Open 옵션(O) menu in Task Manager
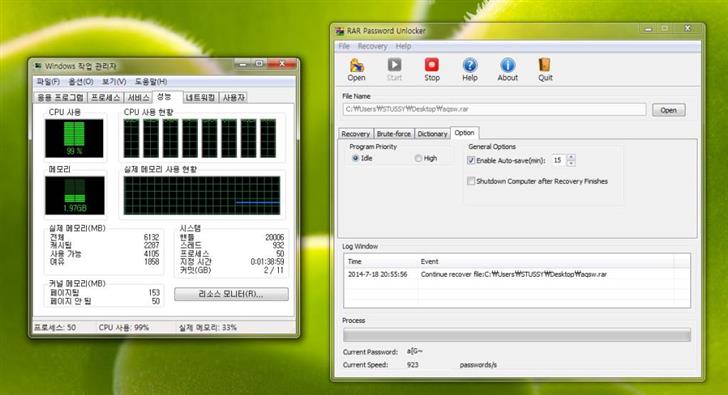This screenshot has width=728, height=395. (x=81, y=82)
